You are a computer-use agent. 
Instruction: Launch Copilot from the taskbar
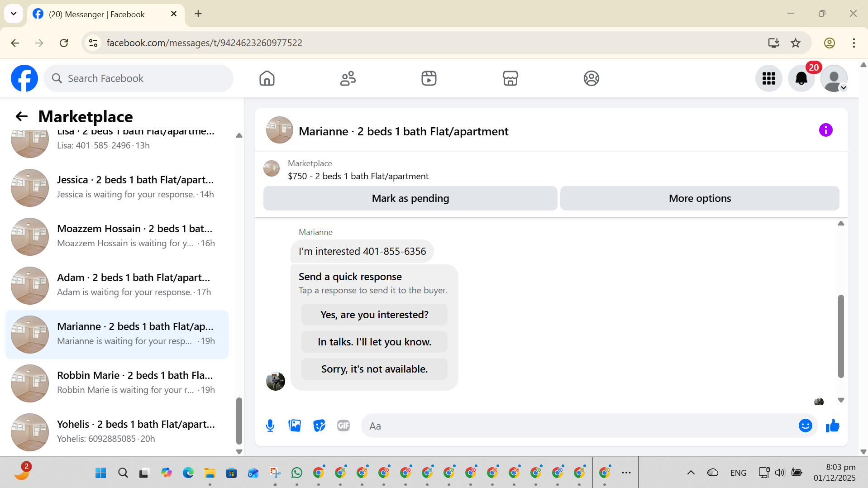pyautogui.click(x=166, y=473)
